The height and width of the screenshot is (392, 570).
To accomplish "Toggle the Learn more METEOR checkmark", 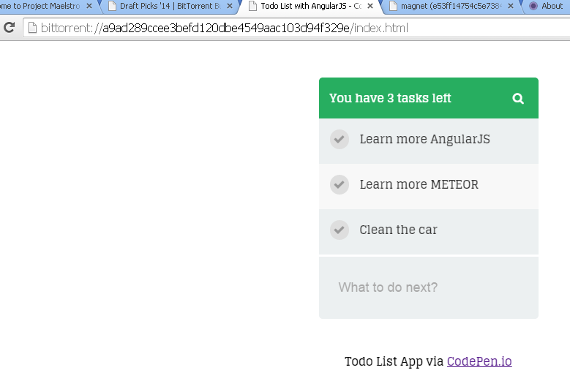I will (x=339, y=184).
